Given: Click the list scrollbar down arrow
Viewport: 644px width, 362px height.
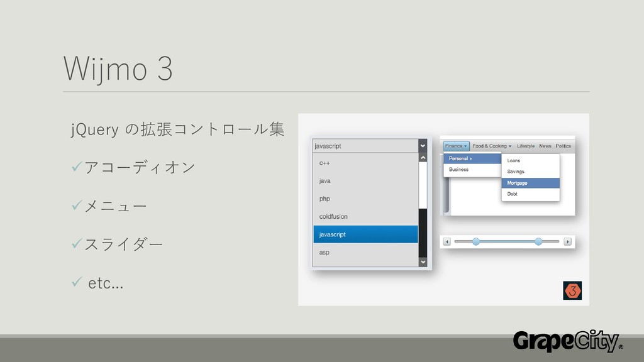Looking at the screenshot, I should click(x=423, y=262).
